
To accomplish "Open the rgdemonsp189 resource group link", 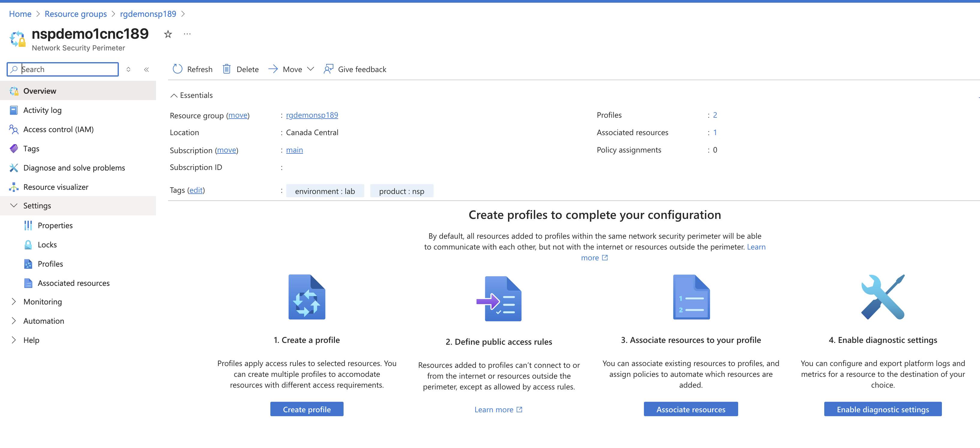I will pos(311,115).
